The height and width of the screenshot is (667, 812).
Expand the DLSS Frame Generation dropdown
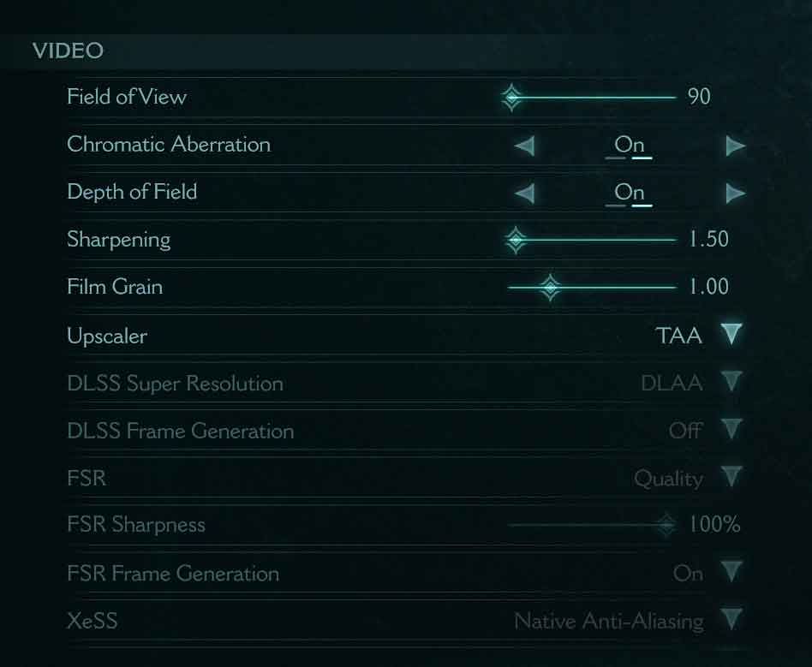(731, 430)
